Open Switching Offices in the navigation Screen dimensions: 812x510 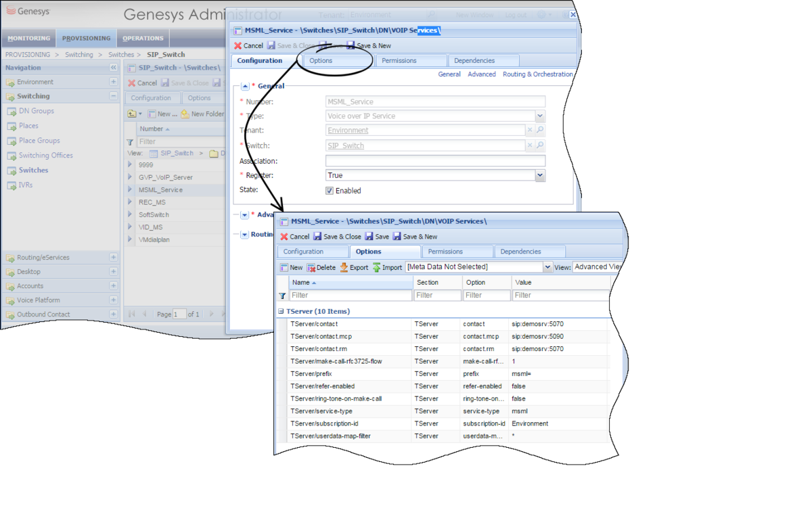tap(46, 156)
